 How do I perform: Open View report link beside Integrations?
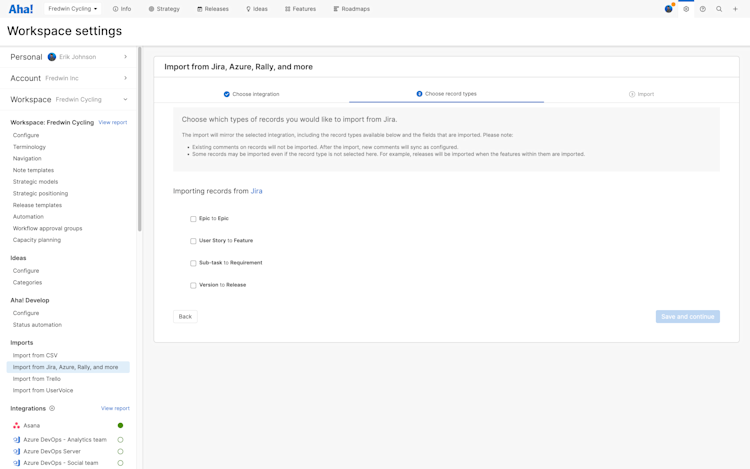click(115, 408)
